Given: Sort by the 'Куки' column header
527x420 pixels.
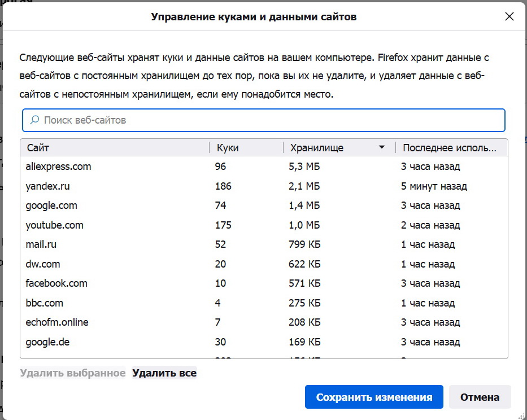Looking at the screenshot, I should [x=246, y=147].
